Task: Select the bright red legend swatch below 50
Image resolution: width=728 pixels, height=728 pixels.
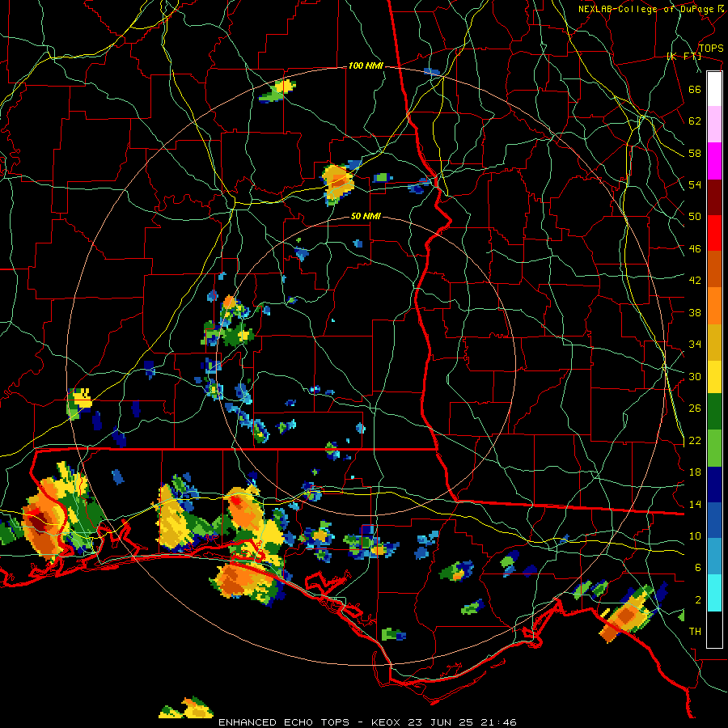Action: tap(714, 233)
